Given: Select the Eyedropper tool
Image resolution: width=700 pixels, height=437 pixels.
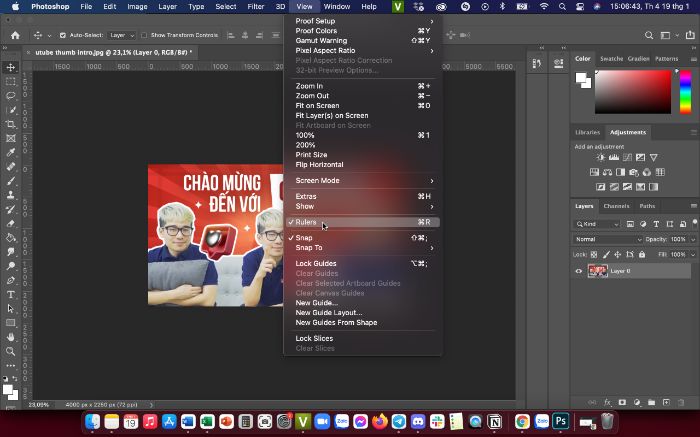Looking at the screenshot, I should click(11, 153).
